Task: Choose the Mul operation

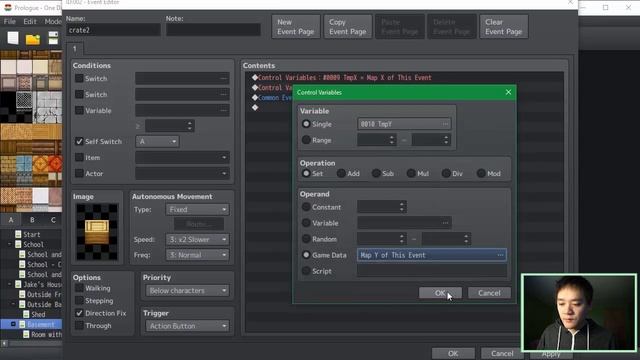Action: [411, 173]
